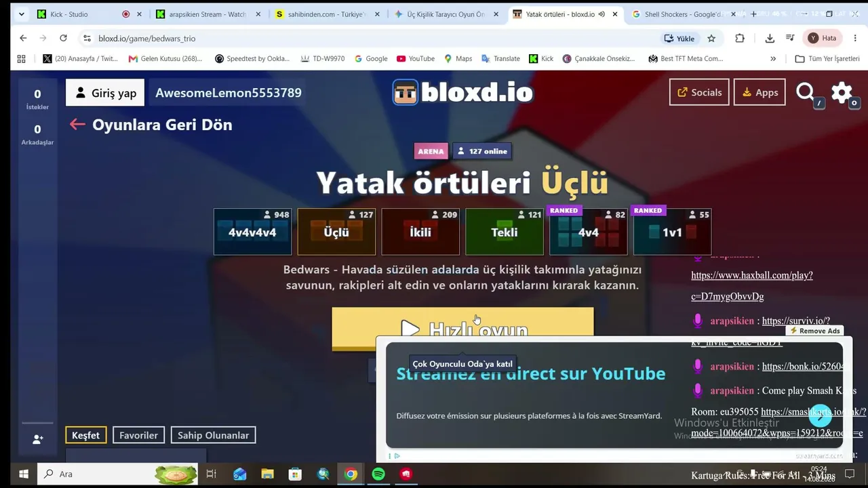Image resolution: width=868 pixels, height=488 pixels.
Task: Click the Remove Ads button
Action: pyautogui.click(x=815, y=331)
